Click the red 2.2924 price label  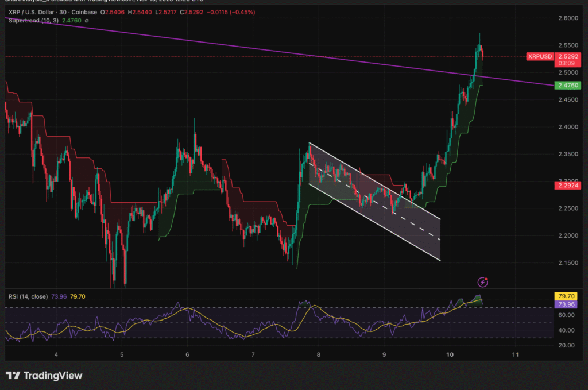pyautogui.click(x=567, y=186)
